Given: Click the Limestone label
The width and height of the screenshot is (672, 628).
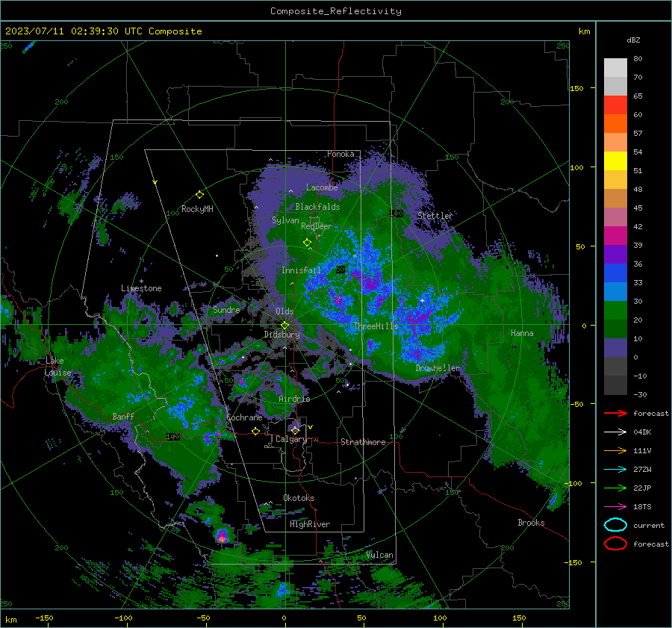Looking at the screenshot, I should pos(141,288).
